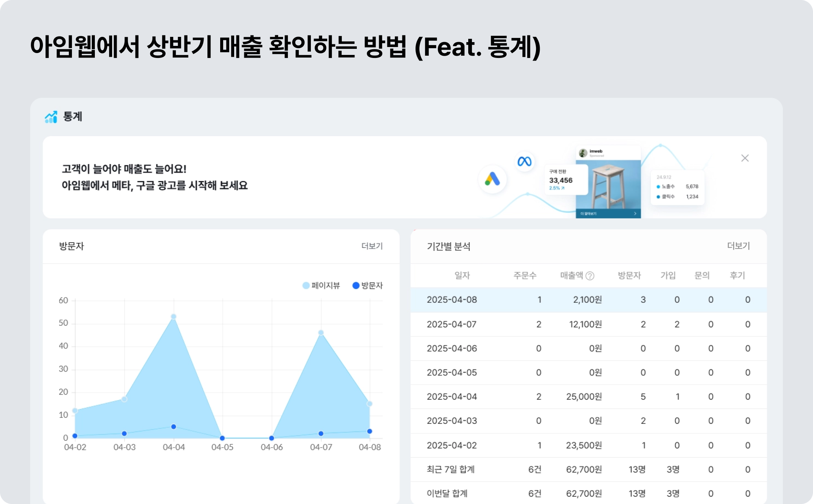This screenshot has height=504, width=813.
Task: Click the 2,100원 sales value
Action: coord(587,300)
